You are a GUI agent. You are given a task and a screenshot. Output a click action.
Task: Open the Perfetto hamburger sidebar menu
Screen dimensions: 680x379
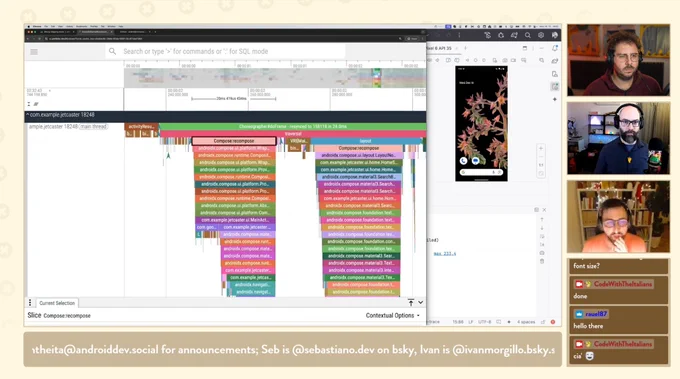tap(34, 52)
